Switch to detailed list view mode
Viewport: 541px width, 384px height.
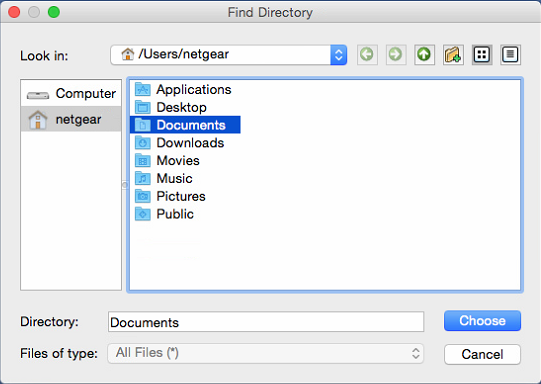511,55
